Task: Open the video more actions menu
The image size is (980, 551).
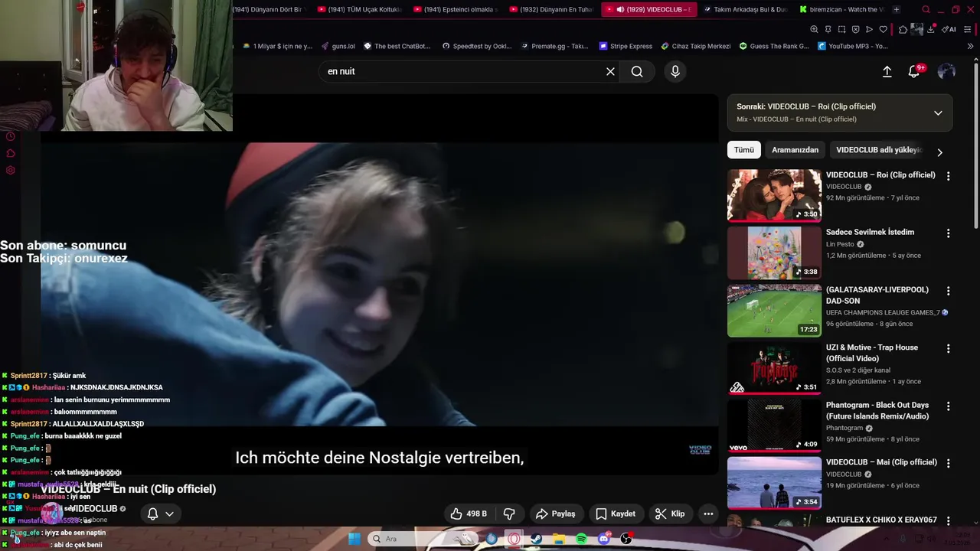Action: pyautogui.click(x=708, y=514)
